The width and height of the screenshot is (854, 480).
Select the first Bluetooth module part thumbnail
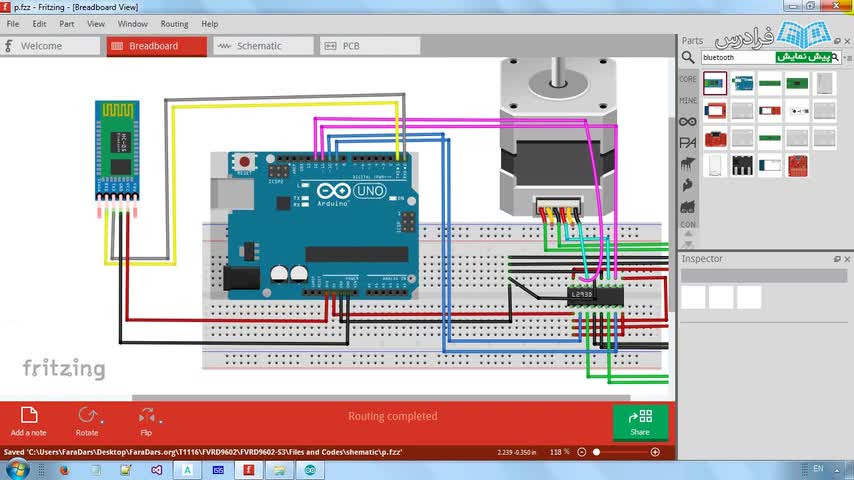[x=715, y=83]
